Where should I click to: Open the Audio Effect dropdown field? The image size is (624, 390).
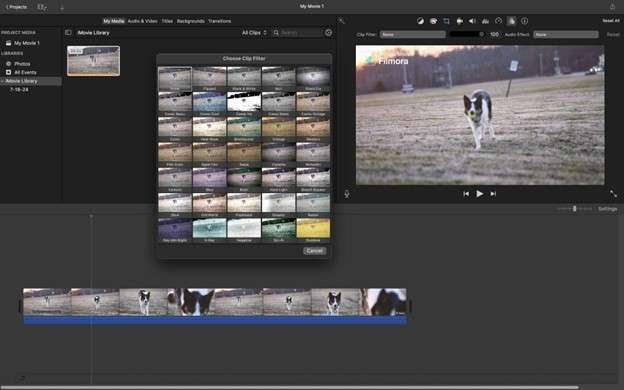[x=566, y=35]
